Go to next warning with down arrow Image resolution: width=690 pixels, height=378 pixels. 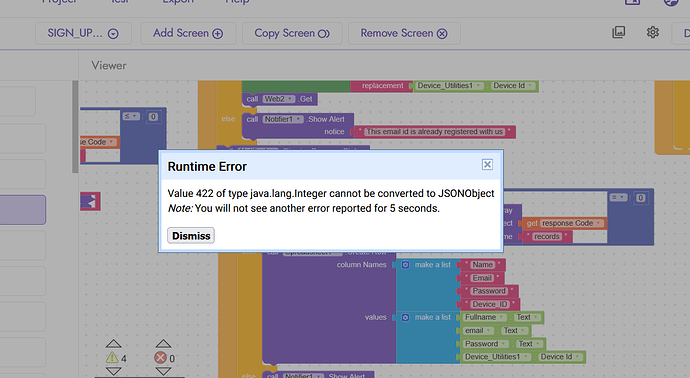(114, 371)
